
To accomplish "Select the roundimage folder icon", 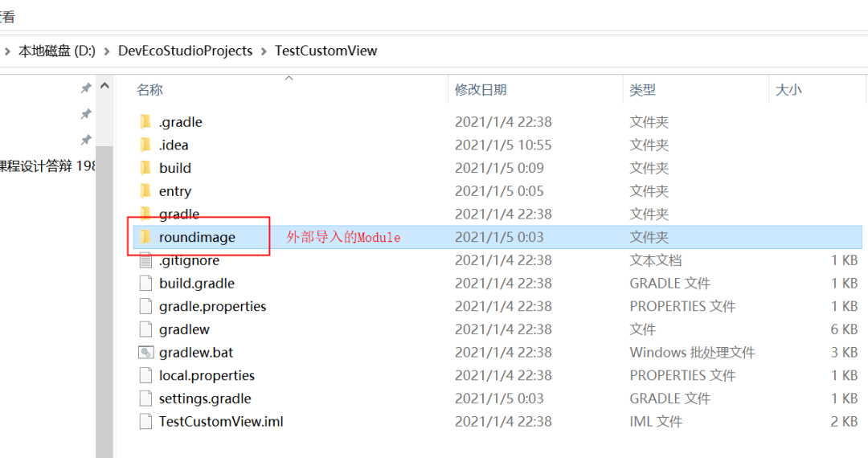I will tap(145, 237).
